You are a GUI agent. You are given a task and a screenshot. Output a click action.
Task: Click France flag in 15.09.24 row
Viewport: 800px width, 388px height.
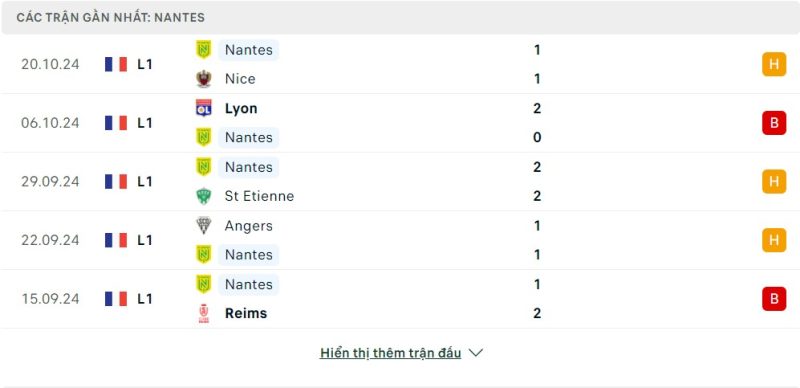tap(116, 299)
